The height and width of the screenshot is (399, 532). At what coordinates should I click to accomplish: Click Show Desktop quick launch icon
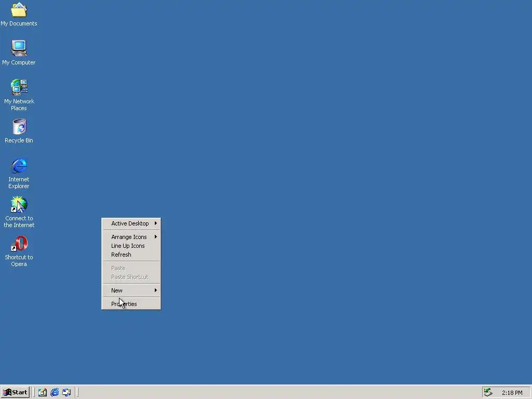click(43, 392)
